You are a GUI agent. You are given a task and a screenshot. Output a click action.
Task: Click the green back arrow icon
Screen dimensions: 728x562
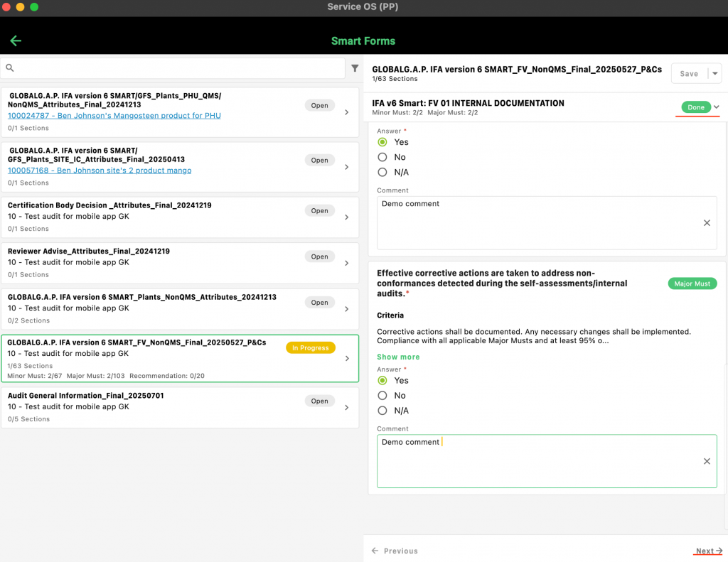pos(16,41)
